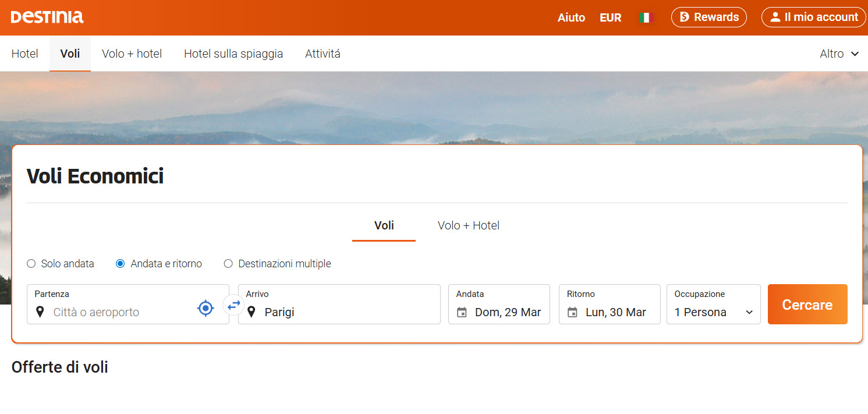
Task: Expand the Altro menu
Action: coord(839,54)
